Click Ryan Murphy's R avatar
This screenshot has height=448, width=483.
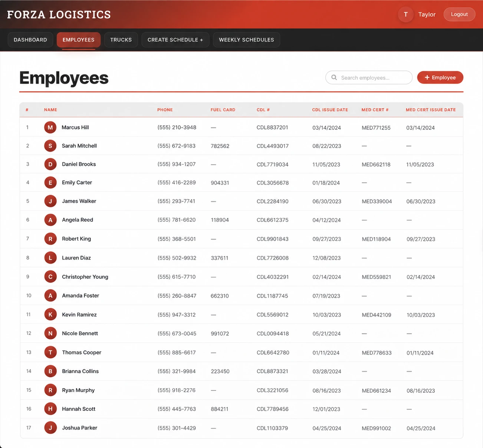pos(50,390)
